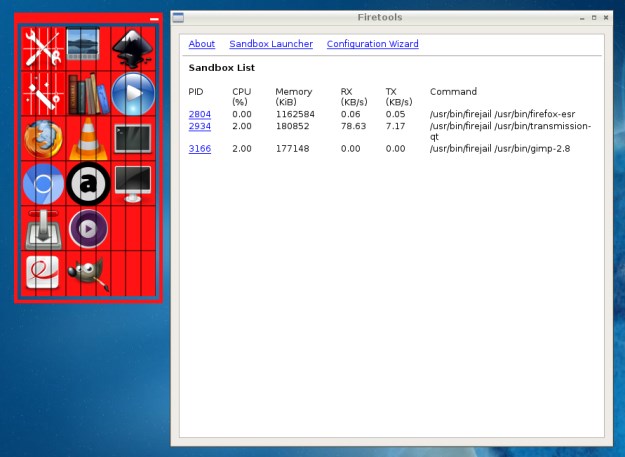Open the blue play-button media player
Image resolution: width=625 pixels, height=457 pixels.
[133, 93]
